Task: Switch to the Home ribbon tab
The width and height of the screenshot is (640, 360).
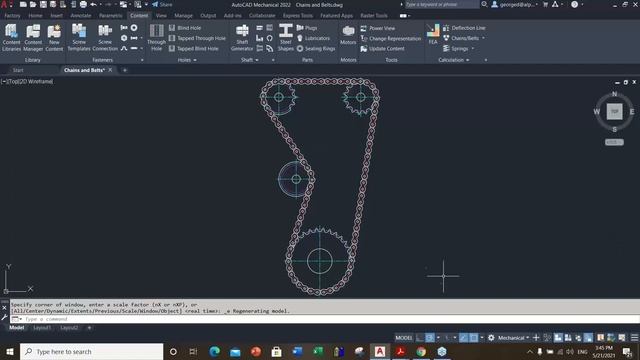Action: 36,16
